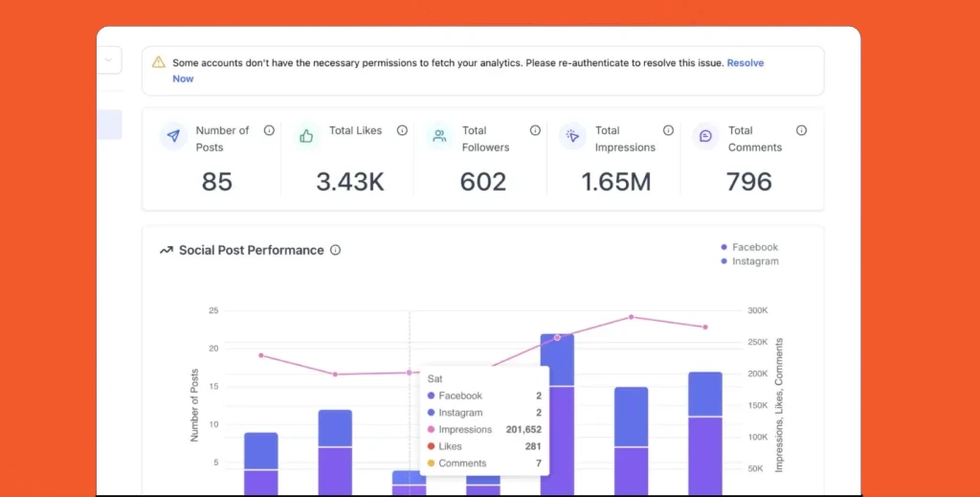
Task: Click the first bar in the posts chart
Action: tap(260, 463)
